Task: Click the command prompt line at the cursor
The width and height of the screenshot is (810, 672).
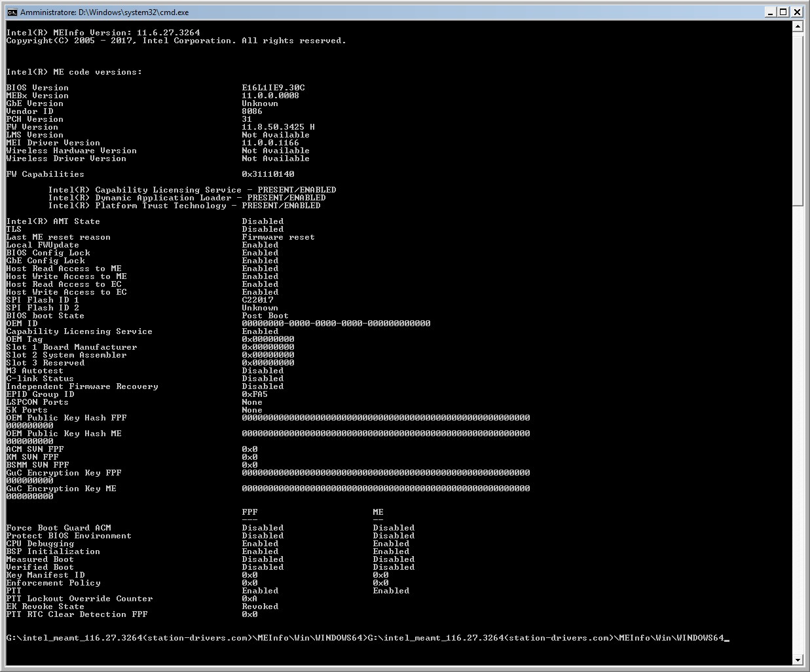Action: pyautogui.click(x=367, y=638)
